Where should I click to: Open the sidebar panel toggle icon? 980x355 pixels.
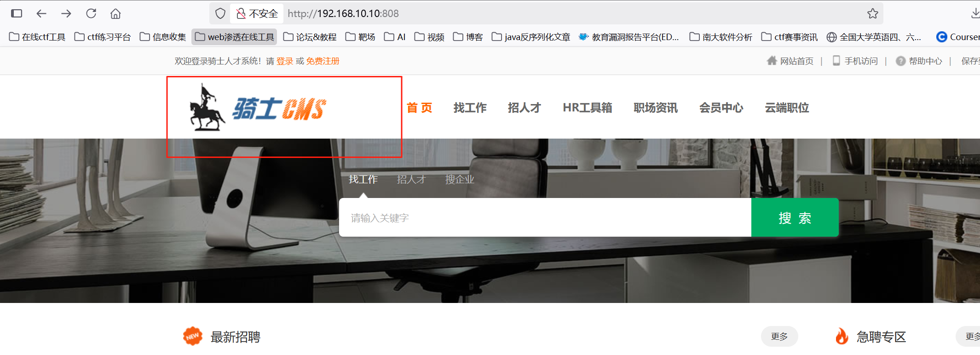pos(17,13)
